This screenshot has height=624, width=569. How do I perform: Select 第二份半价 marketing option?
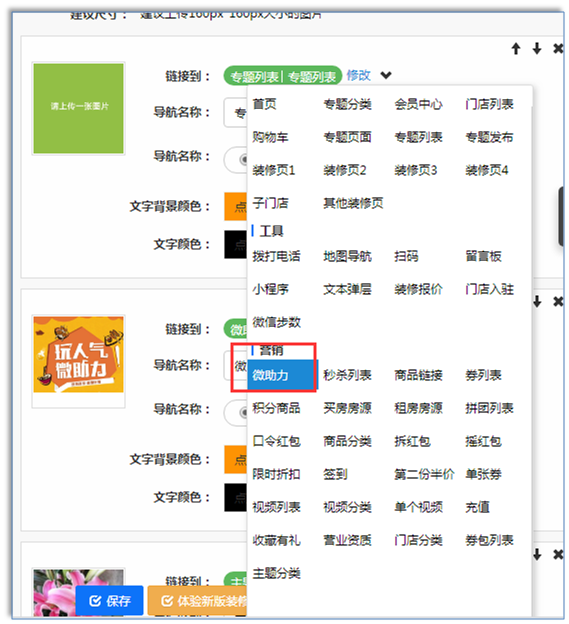point(424,474)
